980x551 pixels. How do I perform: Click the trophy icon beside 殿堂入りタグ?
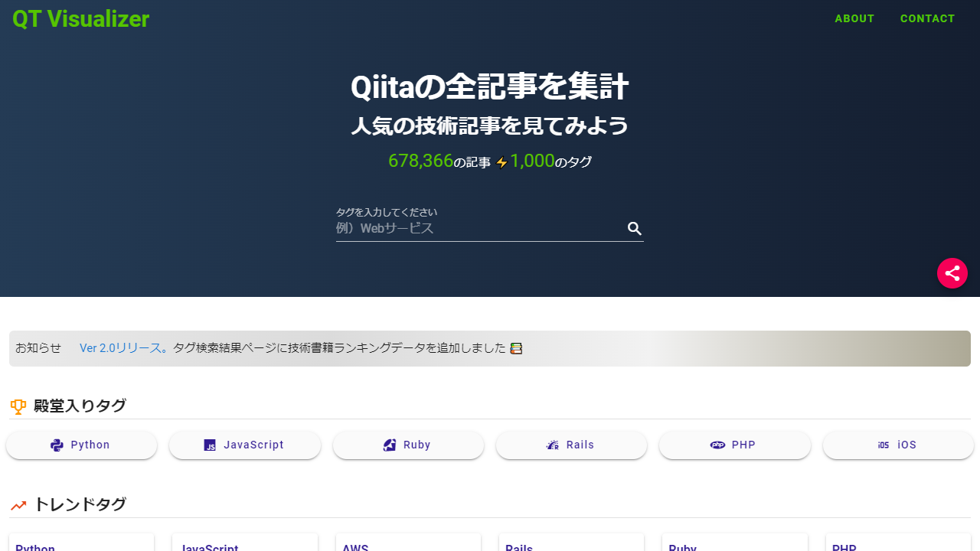[18, 407]
